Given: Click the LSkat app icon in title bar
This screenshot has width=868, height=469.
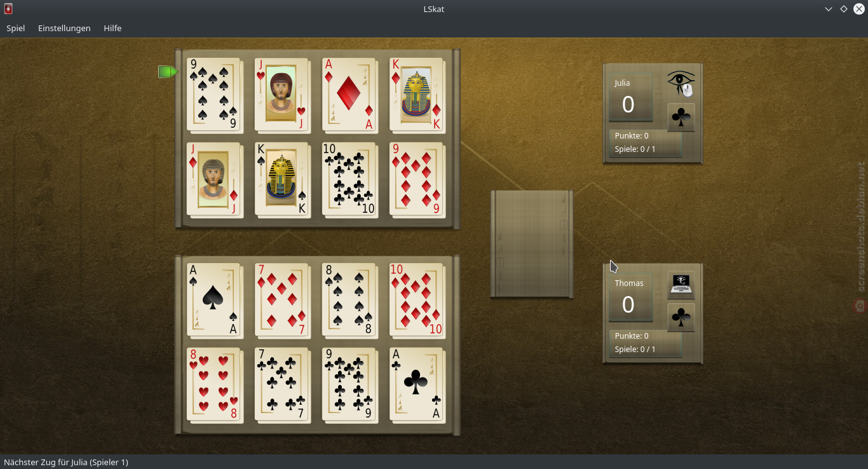Looking at the screenshot, I should point(8,9).
